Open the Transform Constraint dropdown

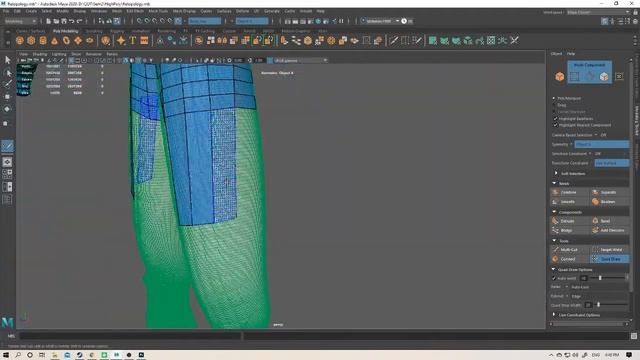coord(611,163)
